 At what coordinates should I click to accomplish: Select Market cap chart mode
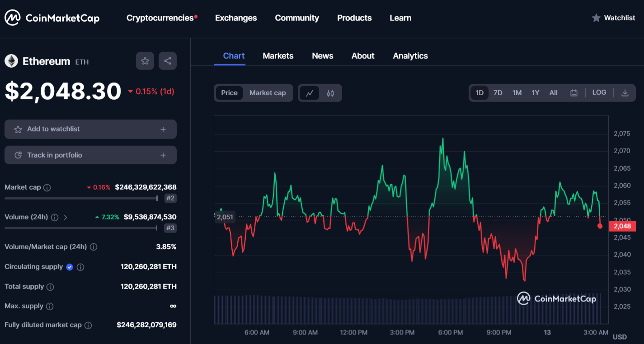click(268, 93)
